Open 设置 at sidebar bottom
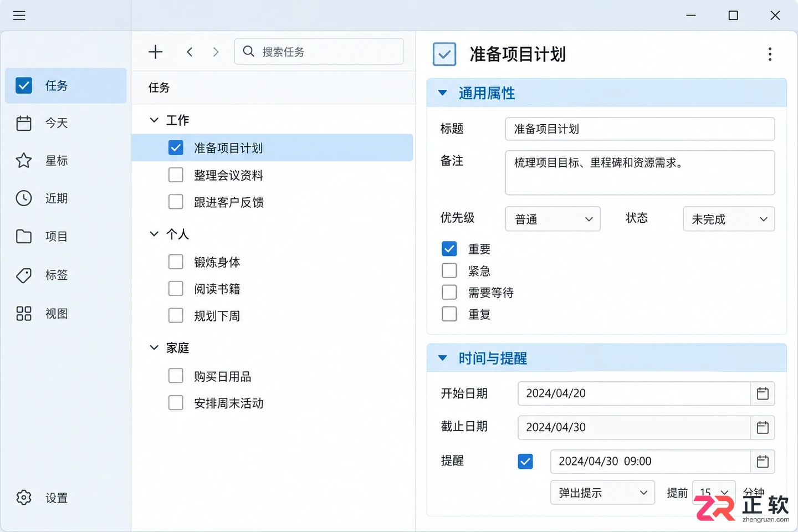The width and height of the screenshot is (798, 532). point(65,498)
